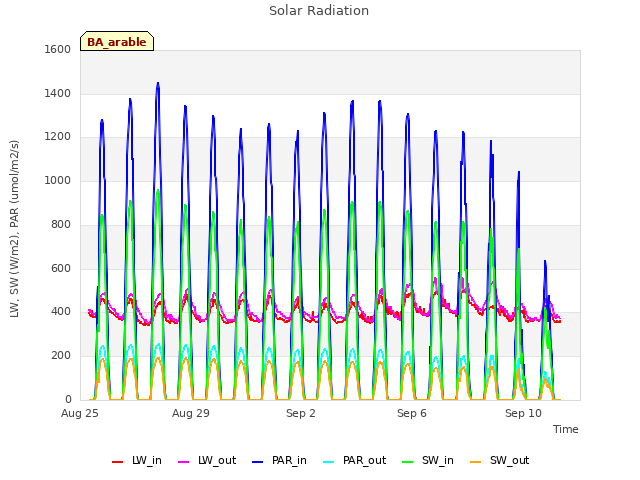Click the 800 y-axis tick label
640x480 pixels.
(61, 224)
